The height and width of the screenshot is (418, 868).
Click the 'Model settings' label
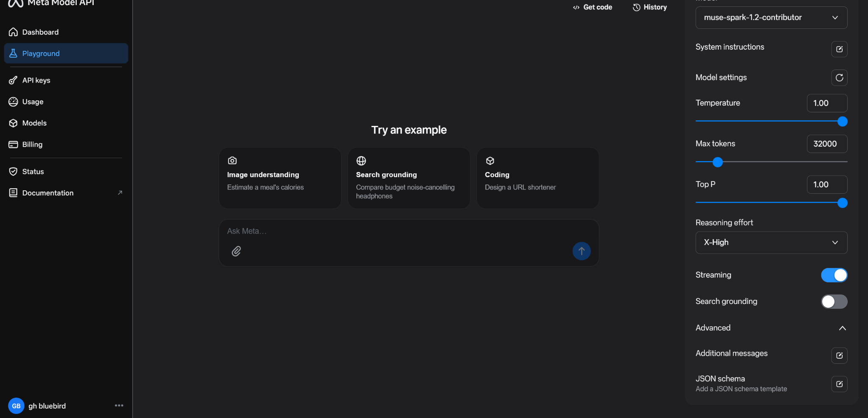coord(721,78)
